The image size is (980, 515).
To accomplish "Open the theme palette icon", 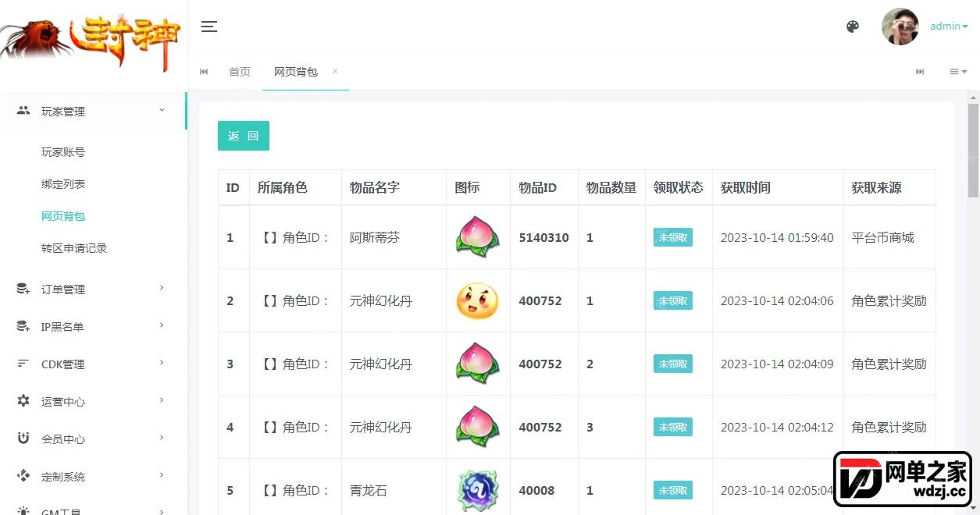I will [853, 27].
